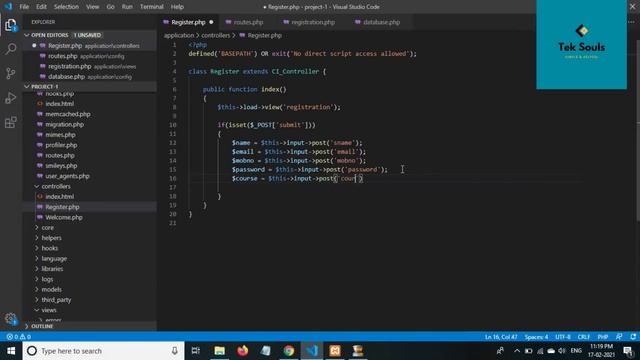Change line endings via CRLF entry
The height and width of the screenshot is (360, 640).
583,337
